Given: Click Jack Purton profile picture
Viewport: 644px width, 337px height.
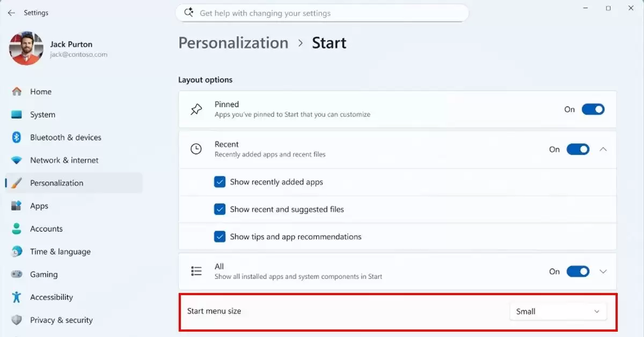Looking at the screenshot, I should click(x=26, y=48).
